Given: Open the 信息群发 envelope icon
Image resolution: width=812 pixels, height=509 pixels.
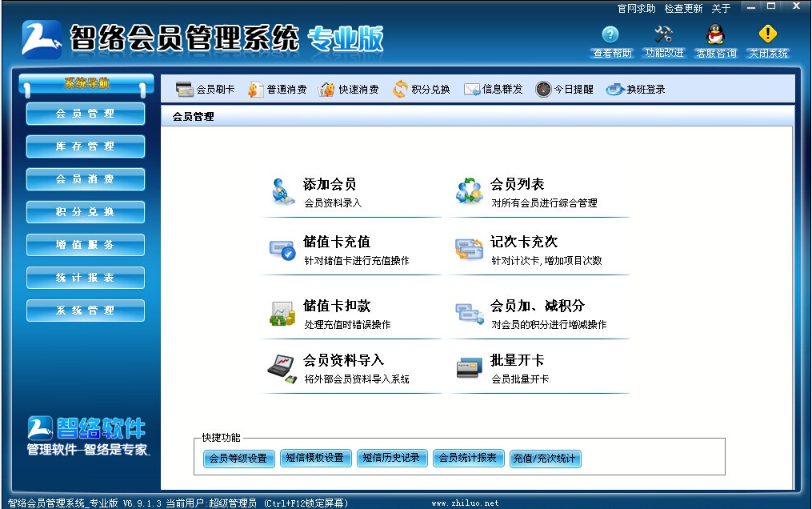Looking at the screenshot, I should click(x=472, y=90).
